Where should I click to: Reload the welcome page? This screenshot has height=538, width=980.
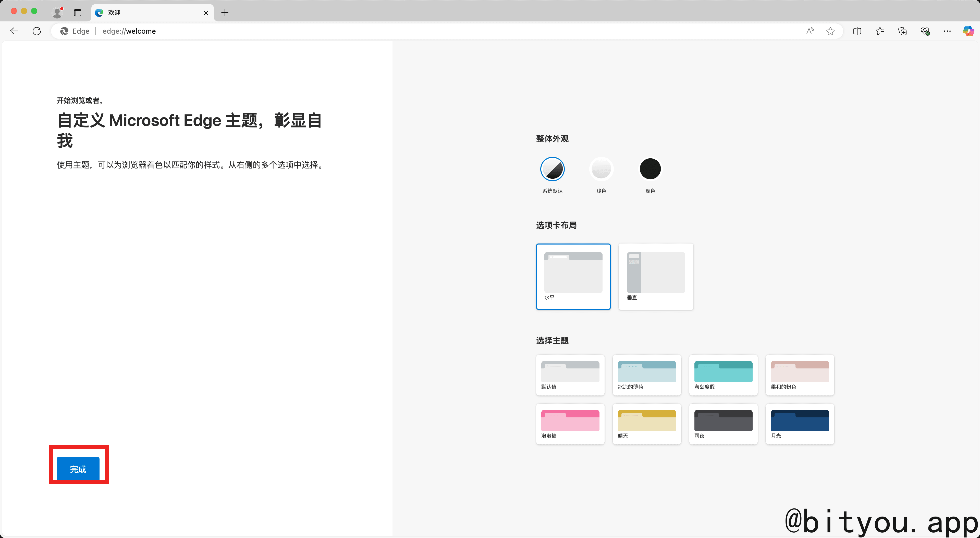pyautogui.click(x=37, y=31)
